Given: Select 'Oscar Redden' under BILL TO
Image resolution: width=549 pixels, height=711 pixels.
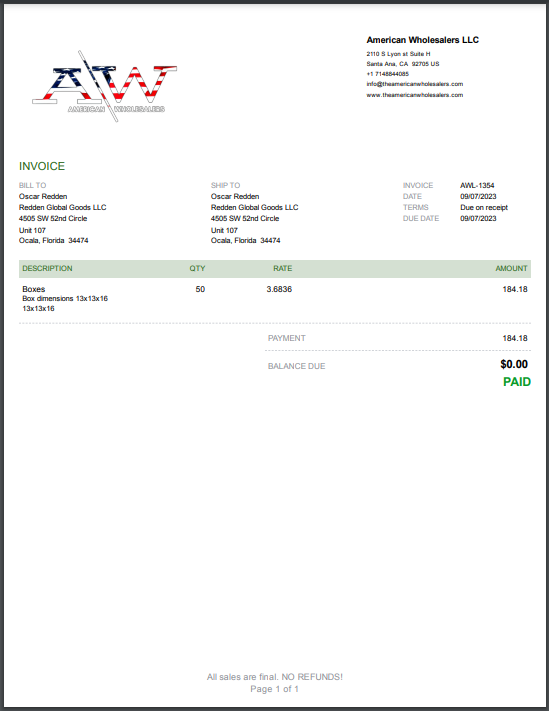Looking at the screenshot, I should click(43, 196).
